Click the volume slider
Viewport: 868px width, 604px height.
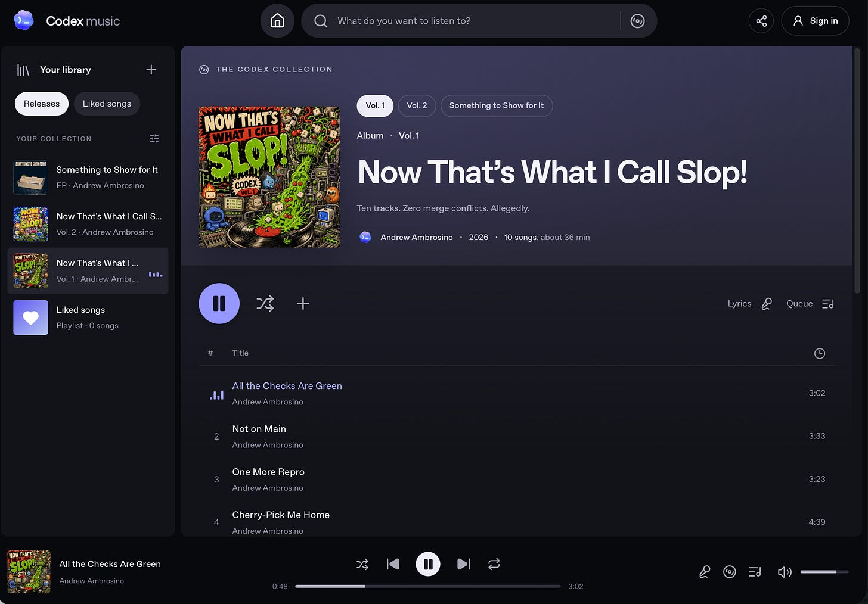(x=824, y=572)
